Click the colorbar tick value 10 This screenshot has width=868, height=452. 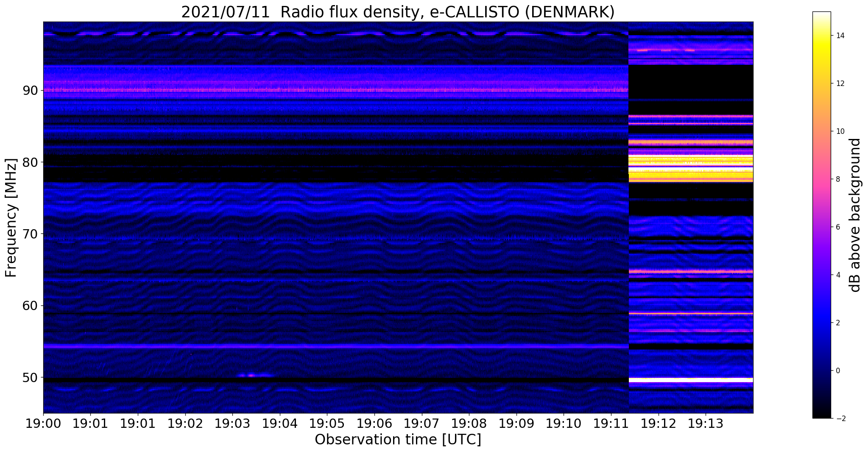click(839, 131)
